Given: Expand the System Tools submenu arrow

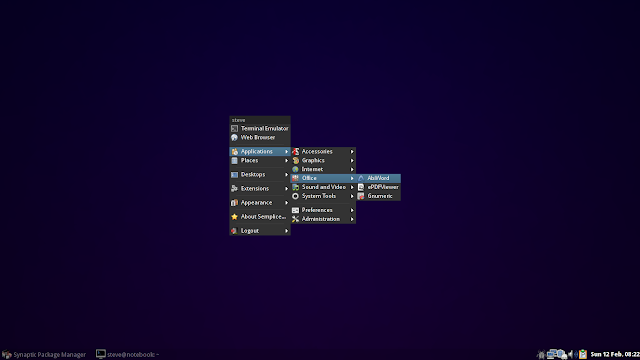Looking at the screenshot, I should [352, 196].
